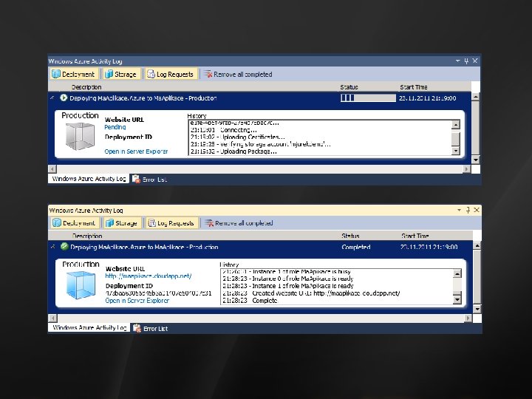Viewport: 532px width, 399px height.
Task: Click the blue Production cube image in lower panel
Action: pyautogui.click(x=81, y=285)
